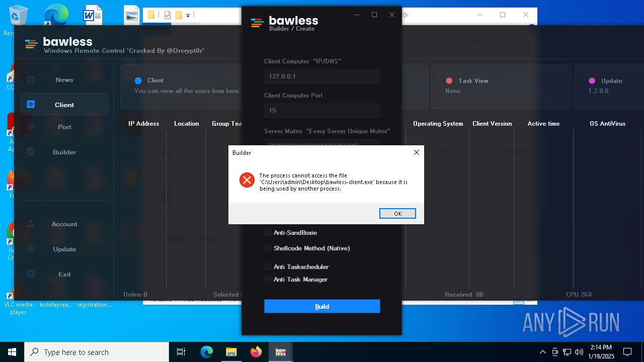Select the Exit menu item
Screen dimensions: 644x362
pyautogui.click(x=64, y=274)
